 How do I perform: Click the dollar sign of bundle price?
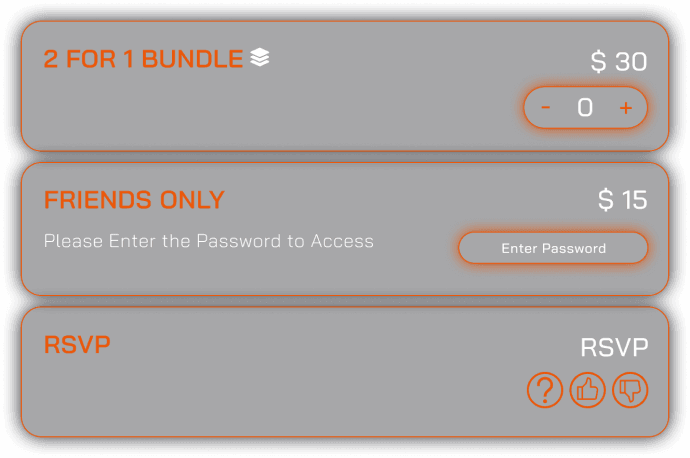point(598,61)
